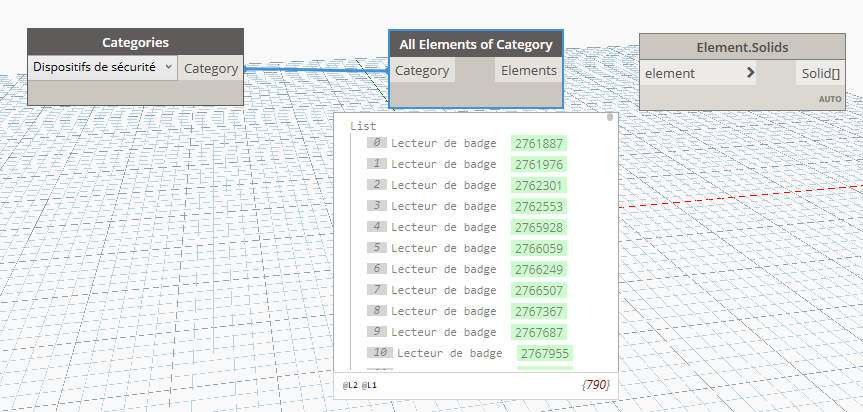The width and height of the screenshot is (863, 412).
Task: Click the @L2 list level label
Action: (350, 385)
